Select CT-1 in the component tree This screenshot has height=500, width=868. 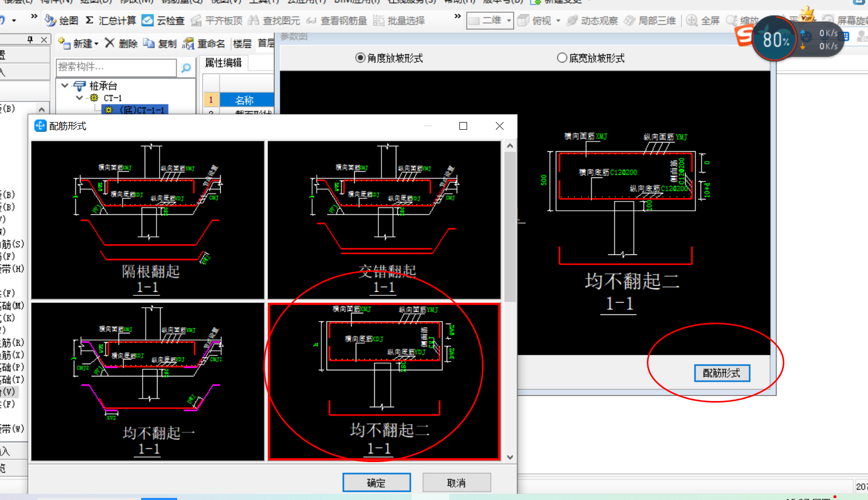(112, 97)
